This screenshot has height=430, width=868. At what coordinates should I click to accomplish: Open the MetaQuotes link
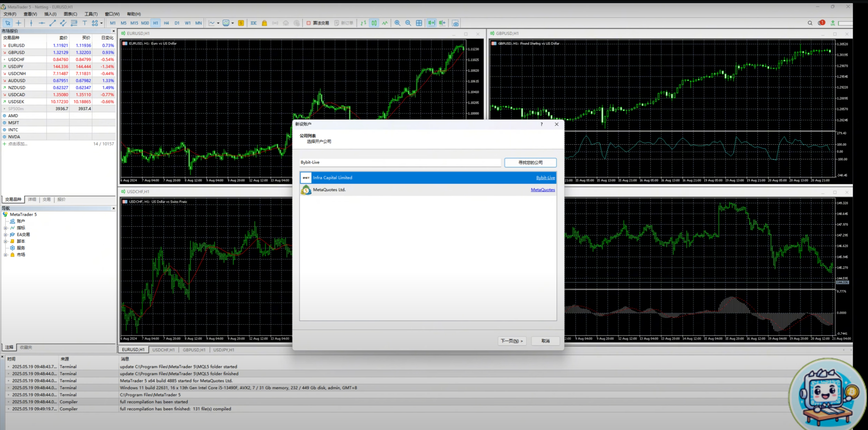543,190
